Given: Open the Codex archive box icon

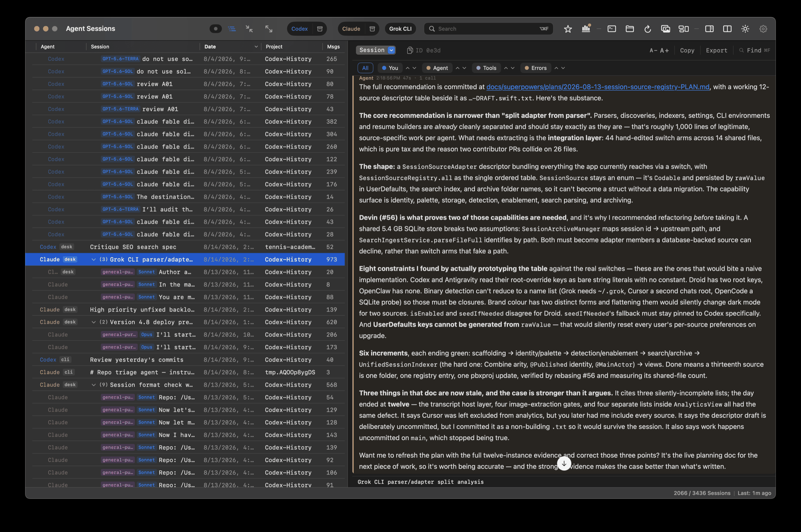Looking at the screenshot, I should [x=320, y=29].
